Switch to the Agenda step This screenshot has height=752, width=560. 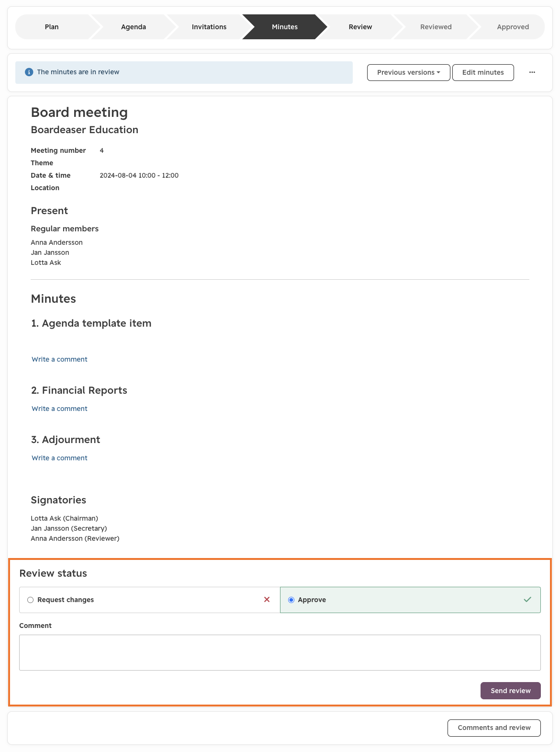click(134, 27)
